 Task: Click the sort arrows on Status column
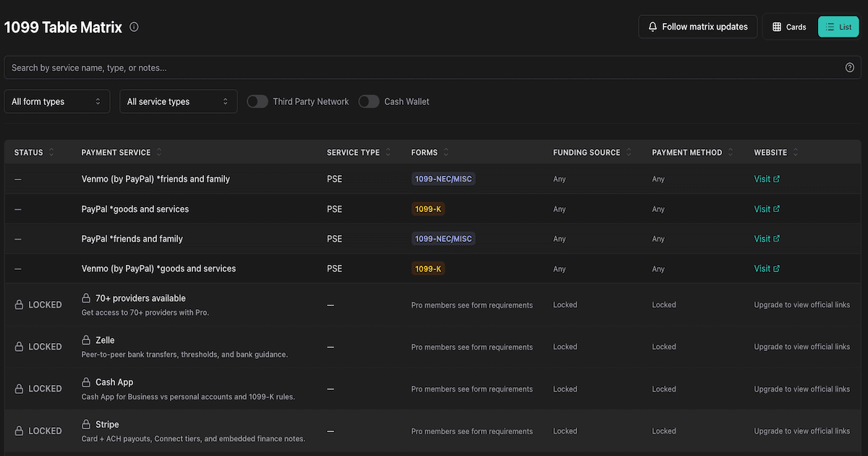52,153
